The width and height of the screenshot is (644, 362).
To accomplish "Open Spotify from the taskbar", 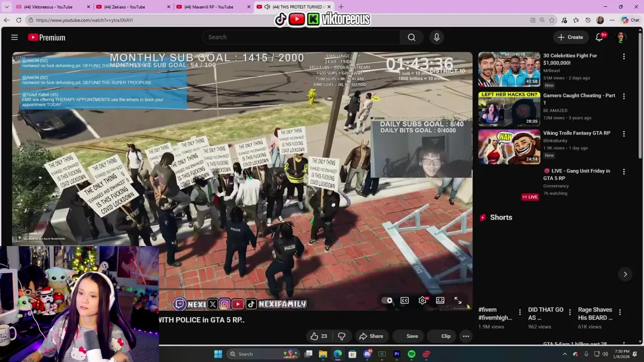I will (x=411, y=354).
